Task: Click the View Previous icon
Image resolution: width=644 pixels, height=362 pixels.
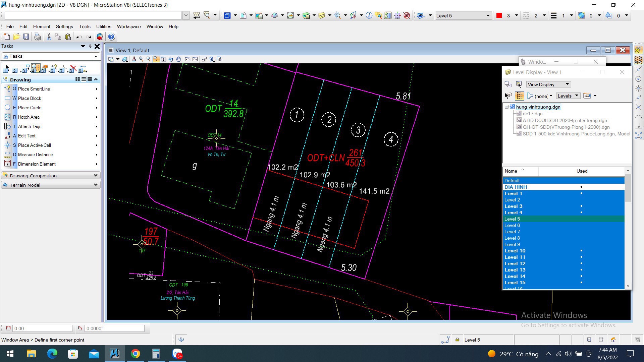Action: [187, 59]
